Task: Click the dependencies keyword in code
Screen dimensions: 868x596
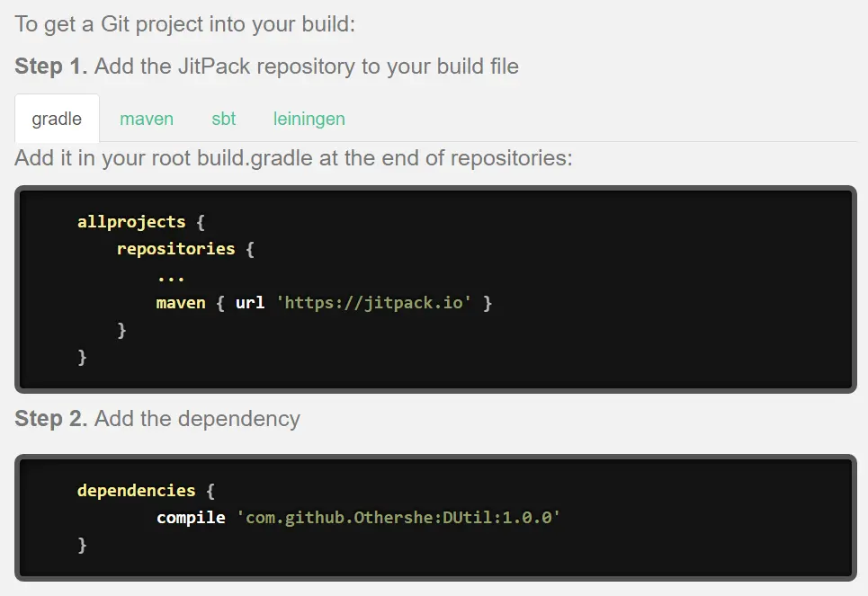Action: [136, 491]
